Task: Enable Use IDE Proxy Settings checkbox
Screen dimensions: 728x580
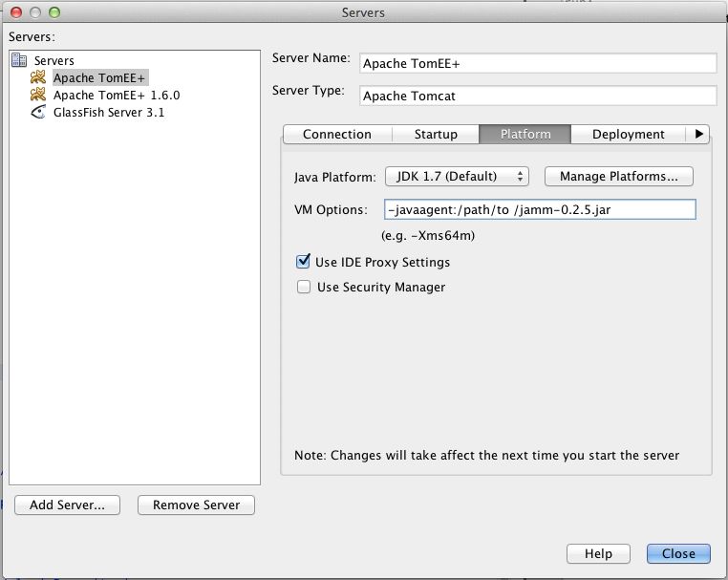Action: [303, 262]
